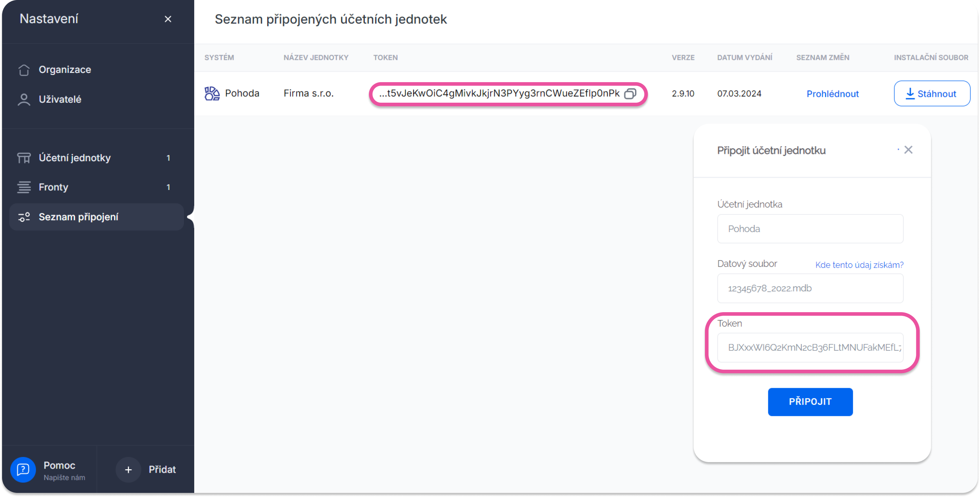980x497 pixels.
Task: Download the install file via Stáhnout
Action: click(932, 93)
